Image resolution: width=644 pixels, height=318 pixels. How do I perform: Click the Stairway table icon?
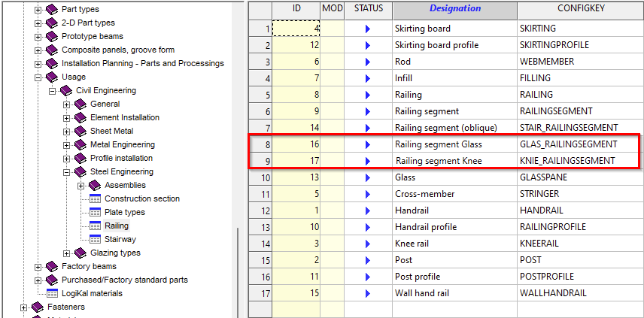(95, 239)
